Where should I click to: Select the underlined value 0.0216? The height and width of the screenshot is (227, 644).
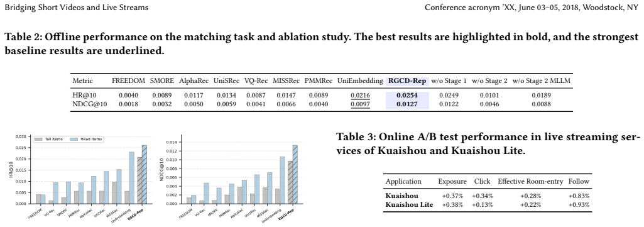click(x=360, y=96)
